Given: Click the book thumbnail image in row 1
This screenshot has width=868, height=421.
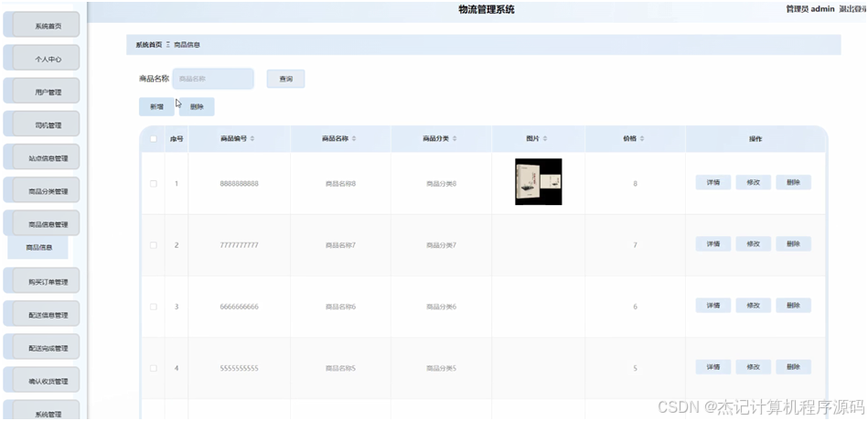Looking at the screenshot, I should click(x=538, y=182).
